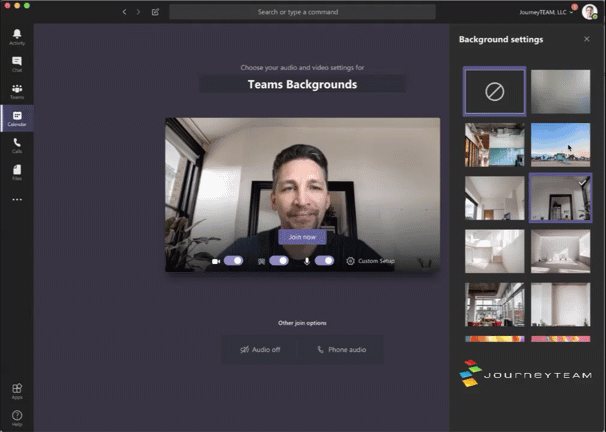Open the Chat section
606x432 pixels.
click(x=17, y=64)
